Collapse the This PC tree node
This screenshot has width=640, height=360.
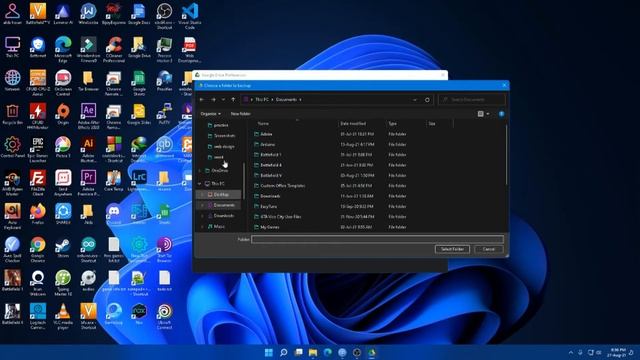(200, 184)
